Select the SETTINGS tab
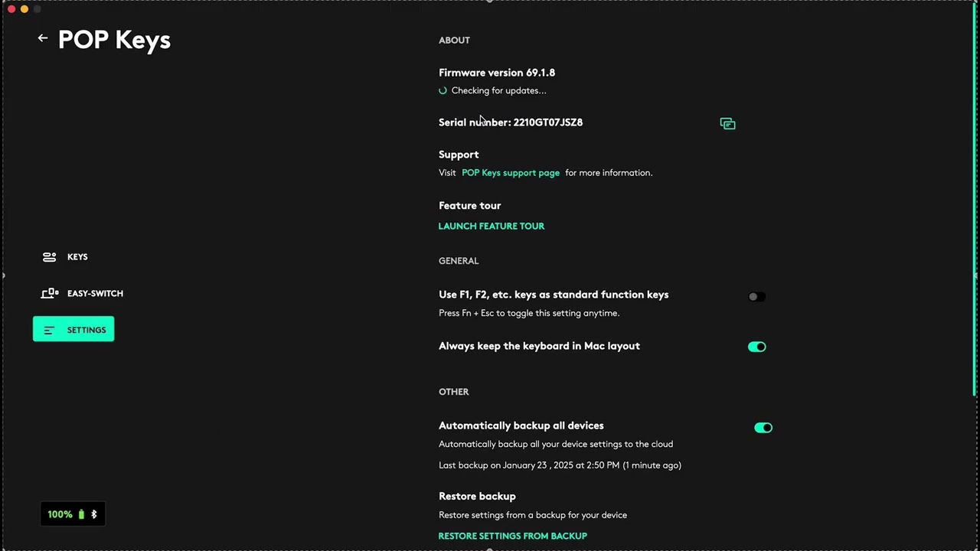Viewport: 980px width, 551px height. point(86,330)
